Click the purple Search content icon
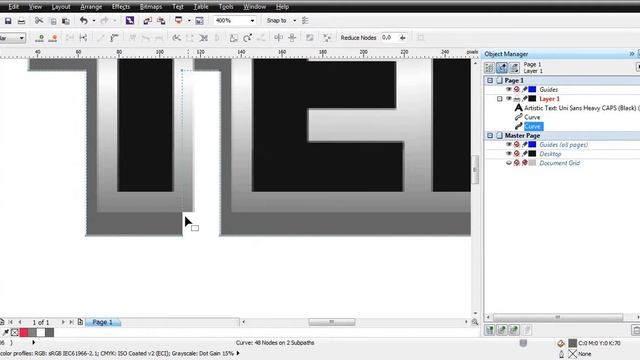The width and height of the screenshot is (640, 360). [x=130, y=20]
